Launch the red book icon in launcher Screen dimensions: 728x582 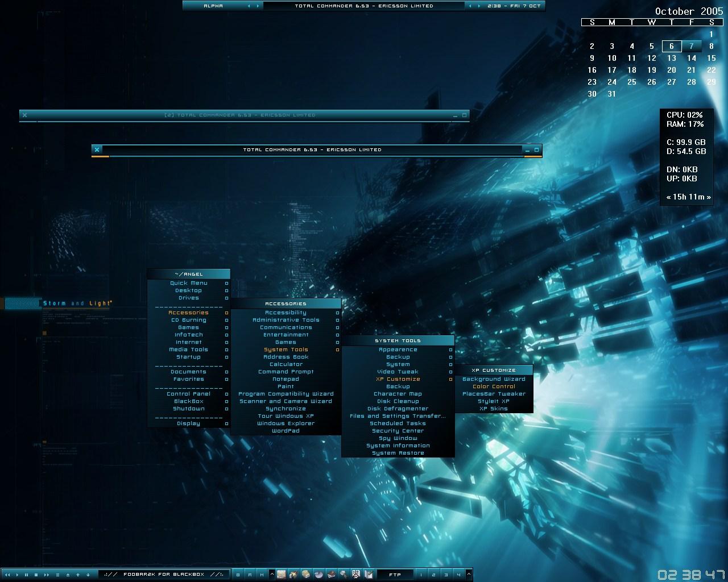(331, 575)
